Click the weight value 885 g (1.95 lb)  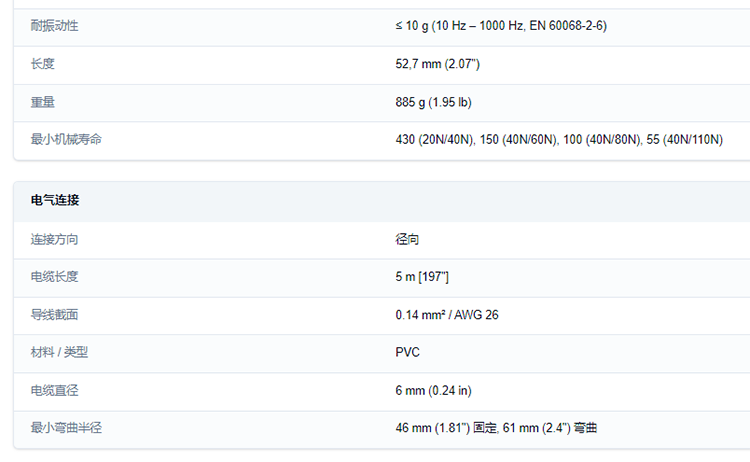(x=433, y=102)
